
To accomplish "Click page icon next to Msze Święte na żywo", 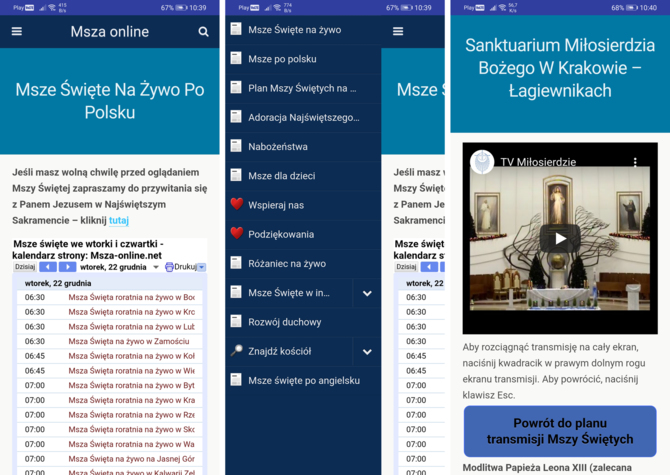I will tap(236, 29).
